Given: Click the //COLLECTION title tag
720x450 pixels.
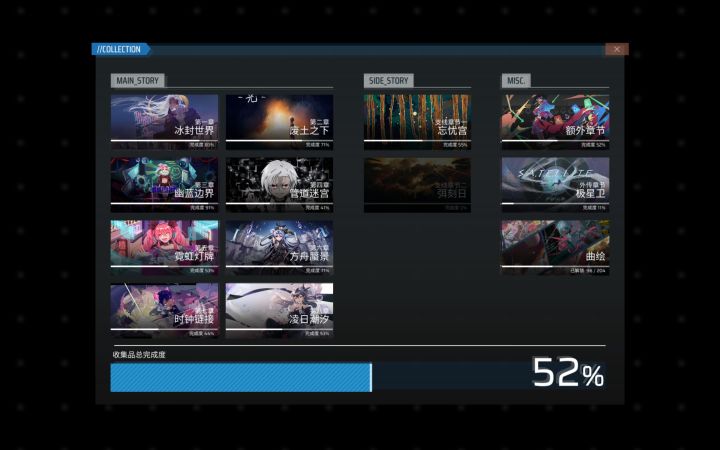Looking at the screenshot, I should [120, 49].
